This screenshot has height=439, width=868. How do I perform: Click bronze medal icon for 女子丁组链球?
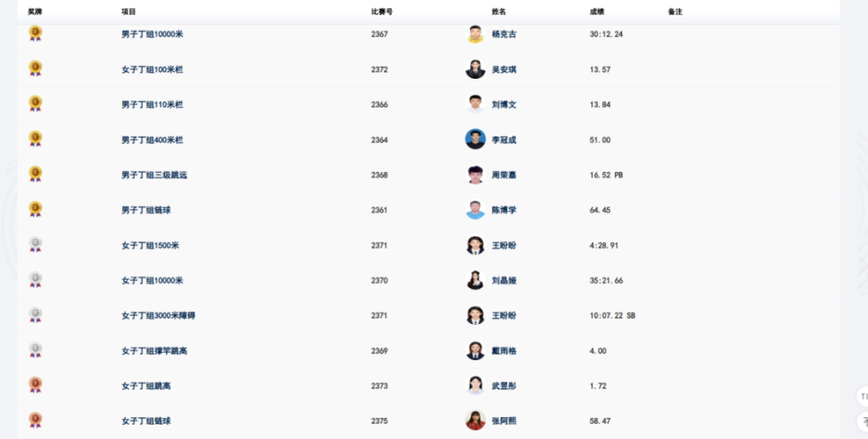(35, 420)
